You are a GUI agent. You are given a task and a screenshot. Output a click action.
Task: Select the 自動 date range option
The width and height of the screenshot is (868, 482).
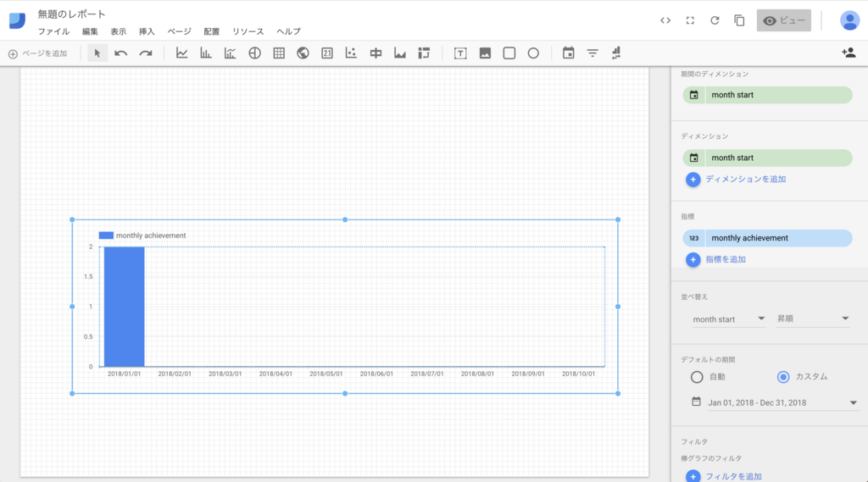[697, 377]
